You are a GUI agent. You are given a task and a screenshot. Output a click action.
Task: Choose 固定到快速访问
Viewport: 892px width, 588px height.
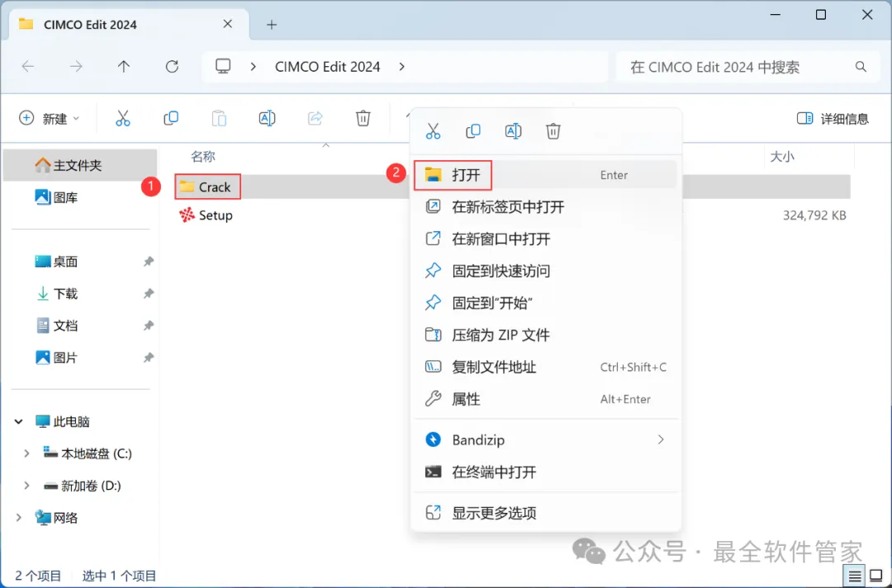pos(546,271)
